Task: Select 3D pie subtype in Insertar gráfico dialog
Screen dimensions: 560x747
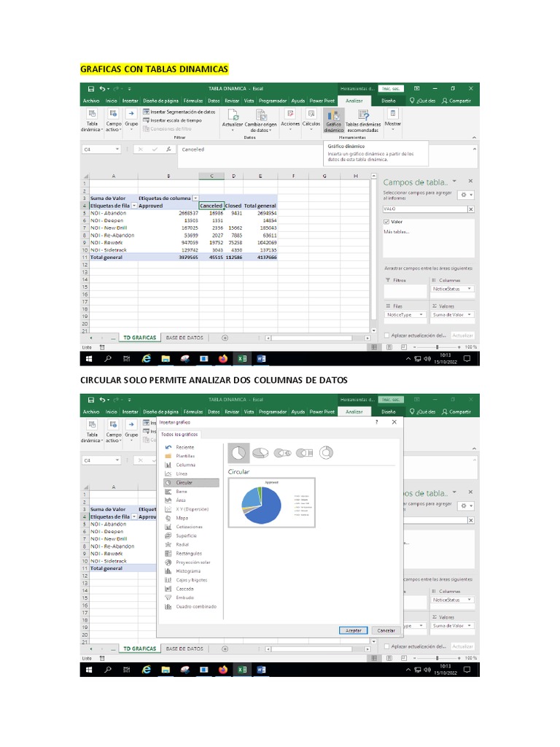Action: click(x=260, y=453)
